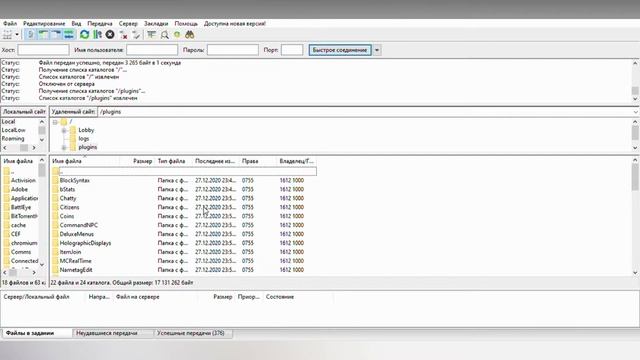The image size is (640, 360).
Task: Click bStats folder icon
Action: point(56,189)
